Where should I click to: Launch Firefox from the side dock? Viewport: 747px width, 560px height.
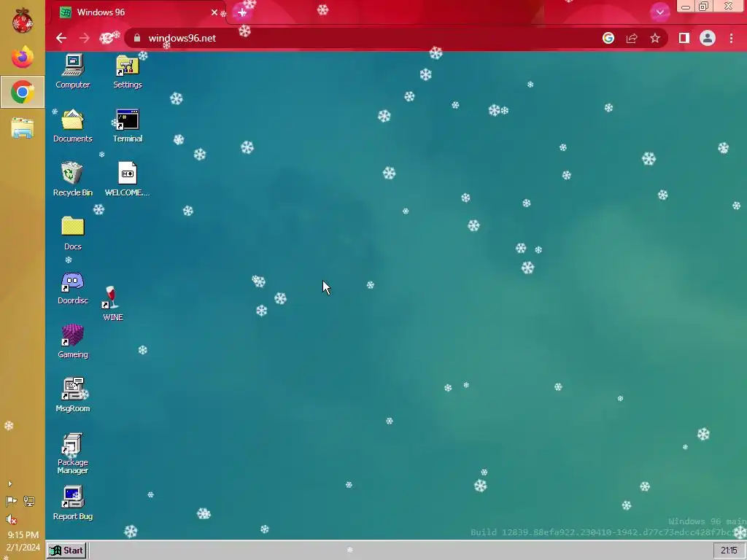[23, 57]
